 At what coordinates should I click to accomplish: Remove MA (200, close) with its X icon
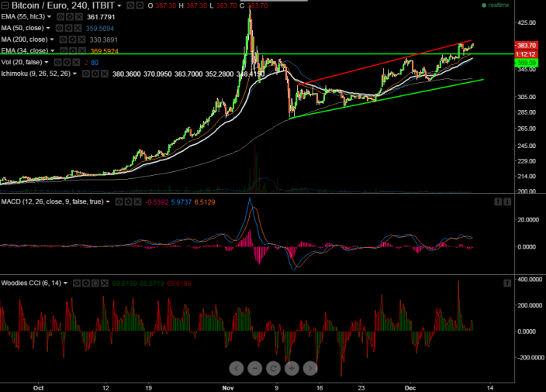click(x=81, y=40)
